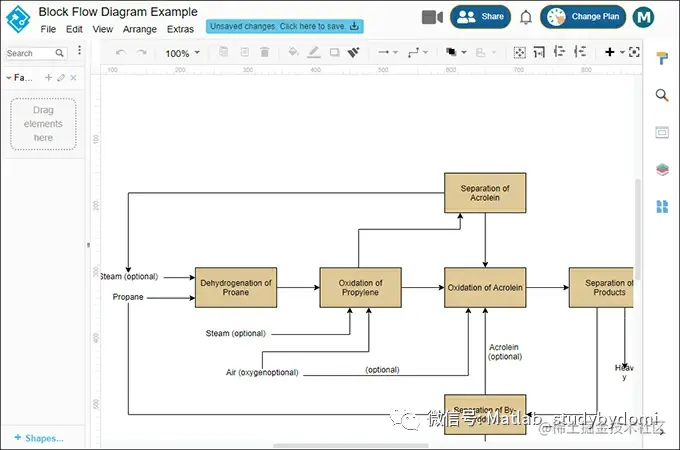This screenshot has width=680, height=450.
Task: Toggle the shadow tool
Action: (334, 52)
